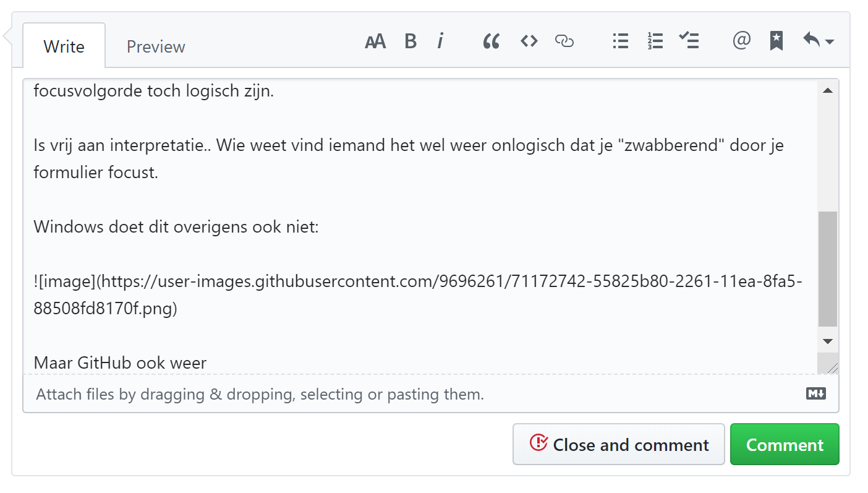Close and comment on the issue
This screenshot has height=493, width=868.
point(618,444)
